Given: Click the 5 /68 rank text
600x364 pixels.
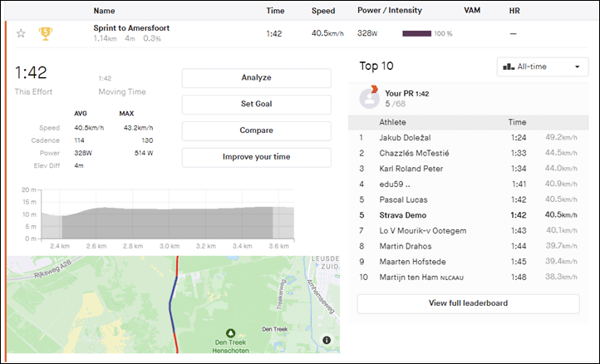Looking at the screenshot, I should [395, 104].
